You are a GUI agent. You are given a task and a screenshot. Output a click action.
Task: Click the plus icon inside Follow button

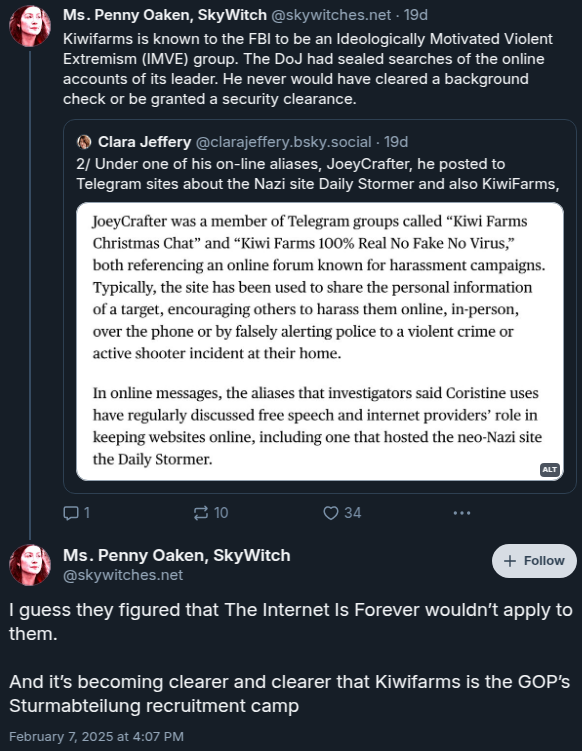tap(510, 561)
